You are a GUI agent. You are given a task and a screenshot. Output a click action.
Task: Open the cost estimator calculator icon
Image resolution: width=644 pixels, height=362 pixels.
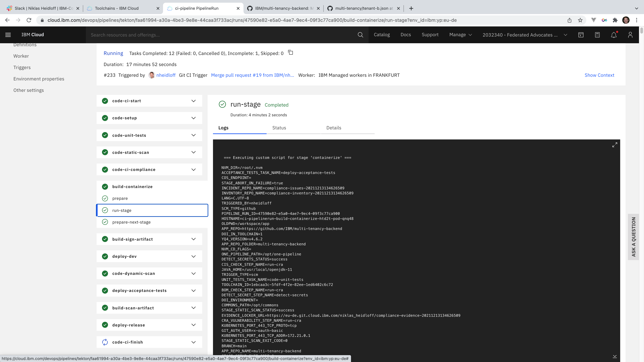point(597,35)
